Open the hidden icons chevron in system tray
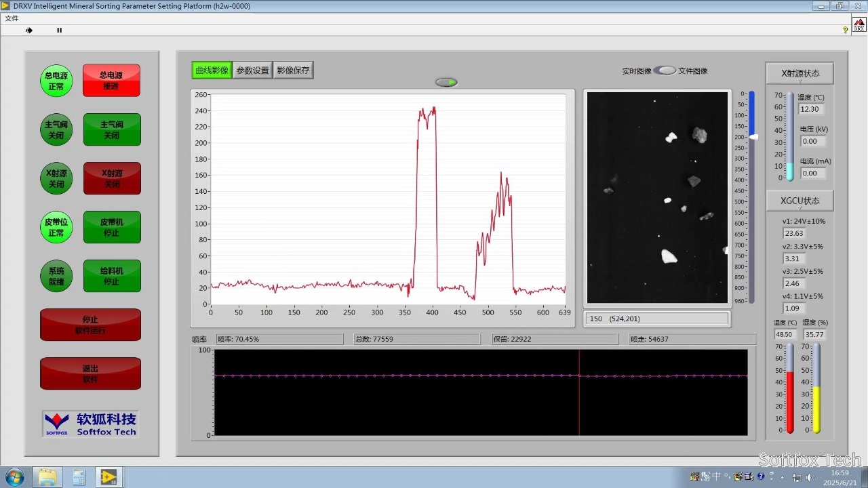Screen dimensions: 868x488 click(x=782, y=478)
